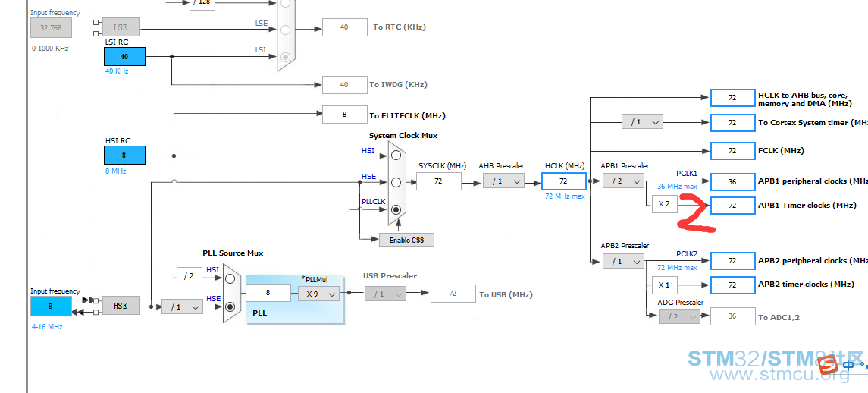Click the HSE oscillator block
868x393 pixels.
(121, 306)
